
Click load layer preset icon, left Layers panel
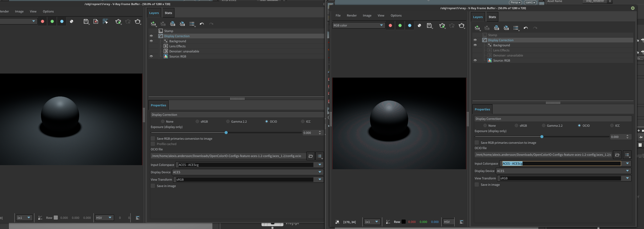(x=182, y=24)
